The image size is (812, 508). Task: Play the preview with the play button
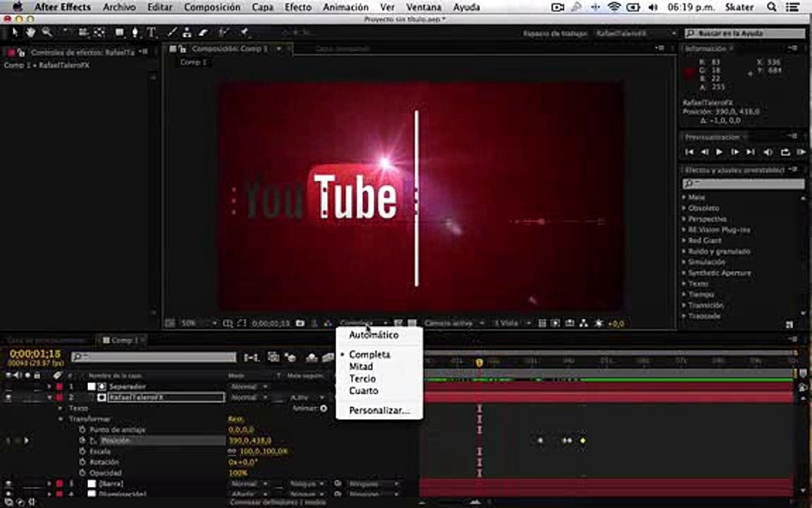coord(719,152)
